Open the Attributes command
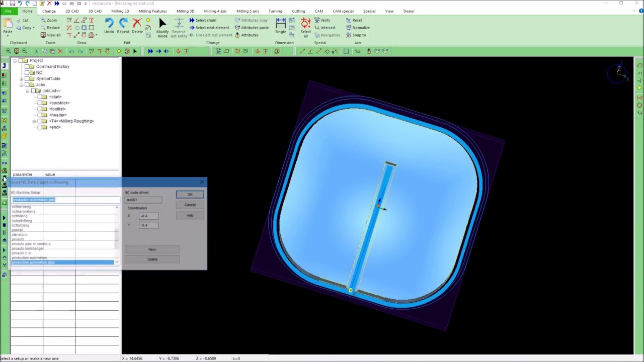This screenshot has width=644, height=362. [247, 35]
